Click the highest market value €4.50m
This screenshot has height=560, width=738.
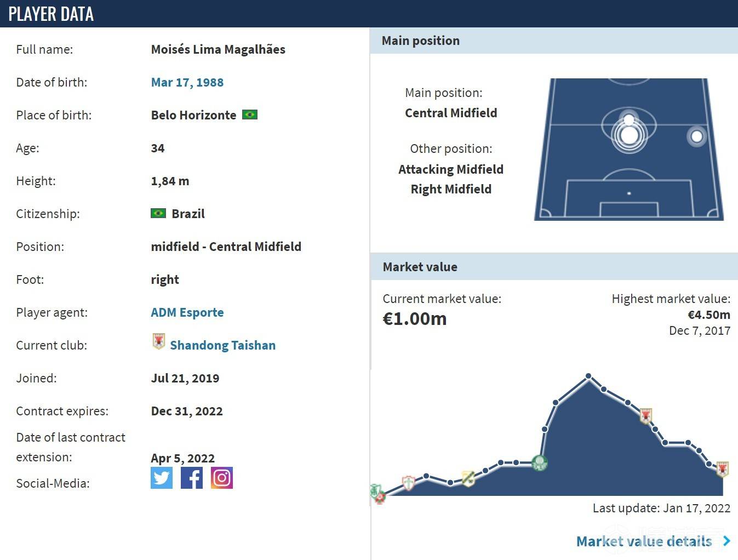709,315
